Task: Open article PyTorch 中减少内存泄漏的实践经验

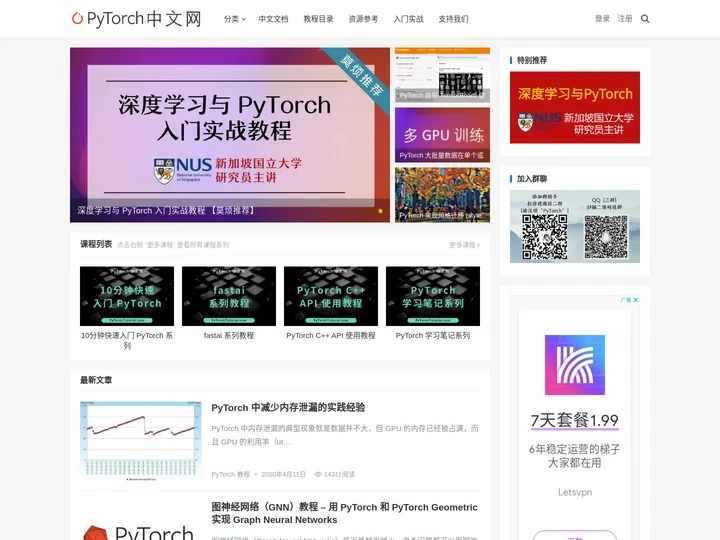Action: [x=288, y=407]
